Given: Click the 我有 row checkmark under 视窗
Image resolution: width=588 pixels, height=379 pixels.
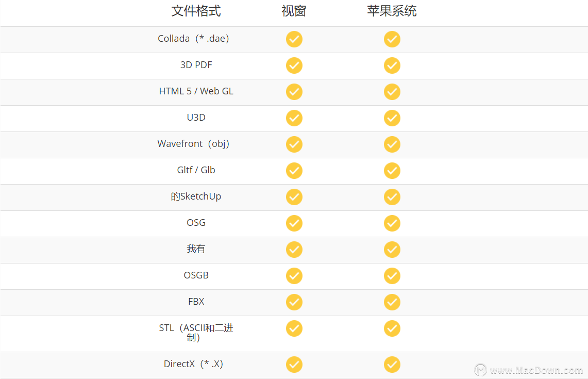Looking at the screenshot, I should pyautogui.click(x=294, y=250).
